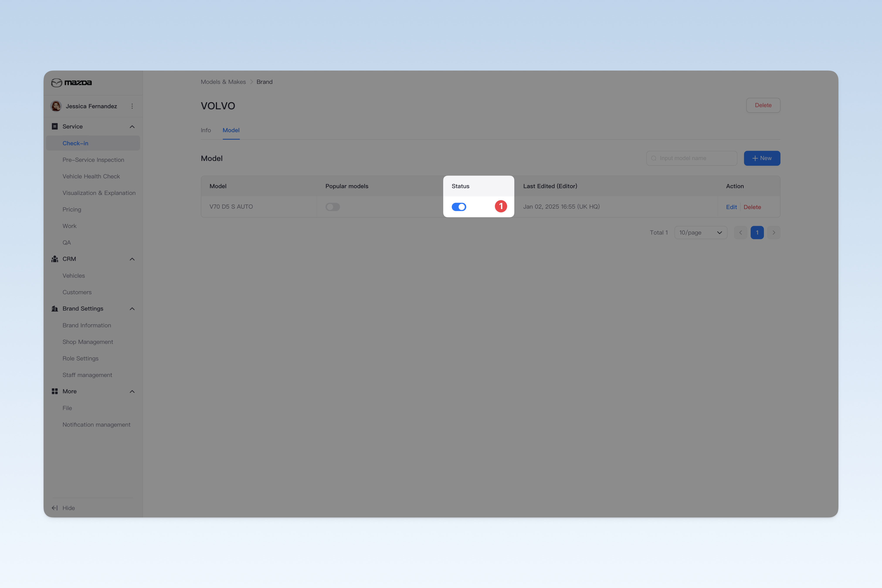Click the Delete brand button at top
Viewport: 882px width, 588px height.
(x=763, y=105)
